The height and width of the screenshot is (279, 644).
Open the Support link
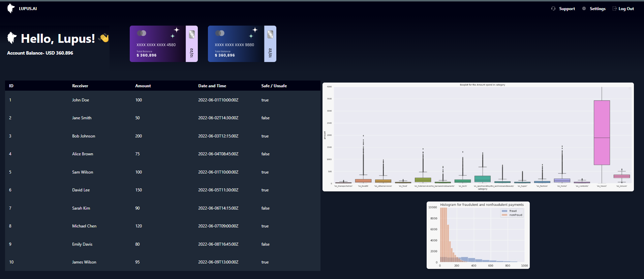(x=567, y=9)
